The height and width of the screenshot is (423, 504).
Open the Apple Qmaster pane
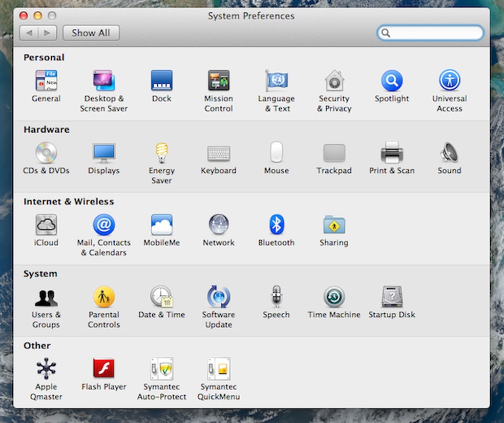46,369
